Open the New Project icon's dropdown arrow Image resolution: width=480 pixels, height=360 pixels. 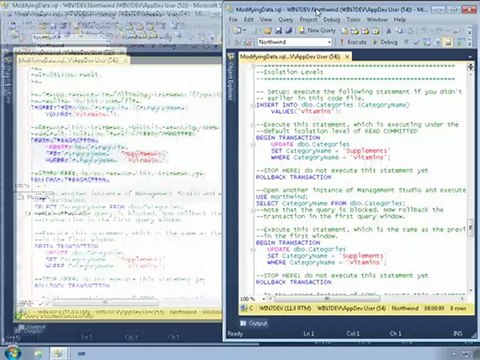(x=244, y=31)
